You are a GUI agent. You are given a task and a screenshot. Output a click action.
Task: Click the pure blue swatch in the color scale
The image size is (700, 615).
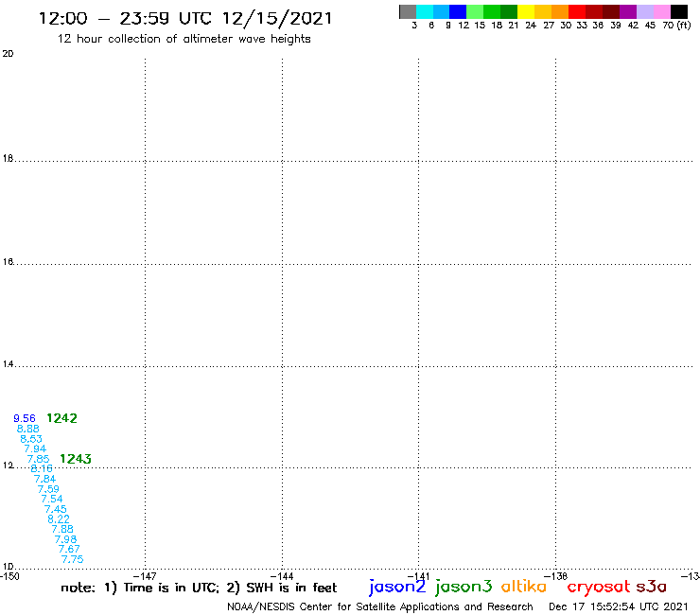click(x=458, y=11)
